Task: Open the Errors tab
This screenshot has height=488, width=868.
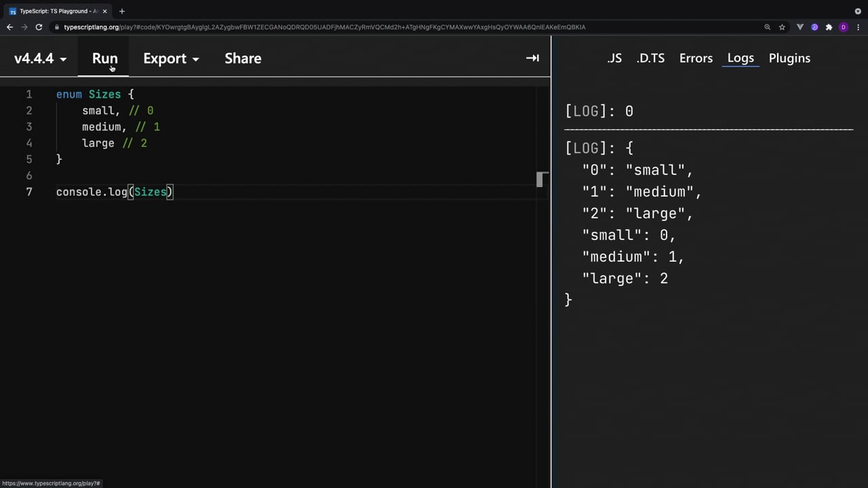Action: (696, 58)
